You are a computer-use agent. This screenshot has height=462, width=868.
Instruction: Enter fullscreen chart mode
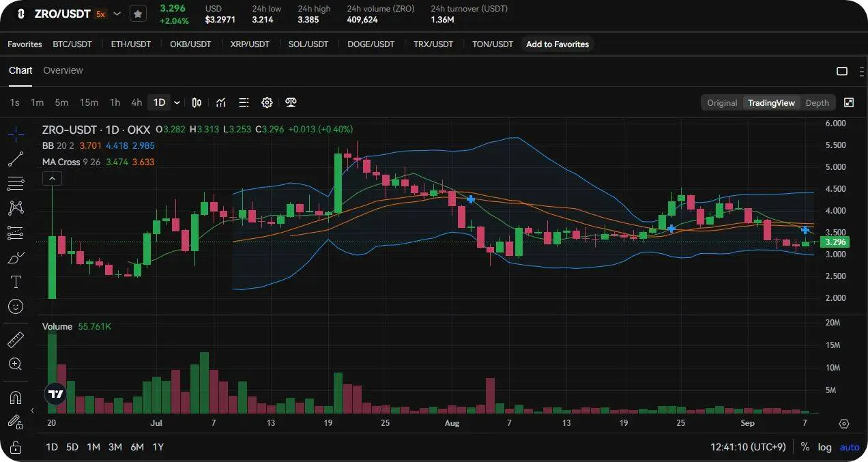point(849,102)
